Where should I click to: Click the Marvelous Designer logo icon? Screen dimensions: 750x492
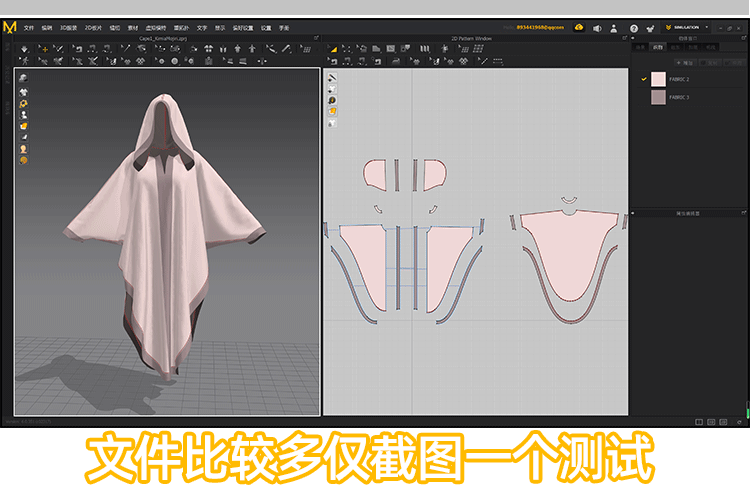pos(10,28)
